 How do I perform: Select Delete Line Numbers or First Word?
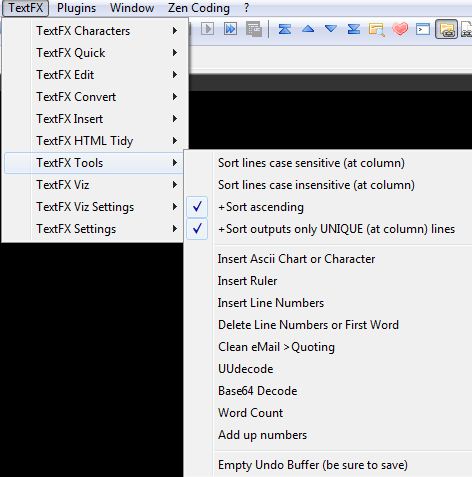328,325
